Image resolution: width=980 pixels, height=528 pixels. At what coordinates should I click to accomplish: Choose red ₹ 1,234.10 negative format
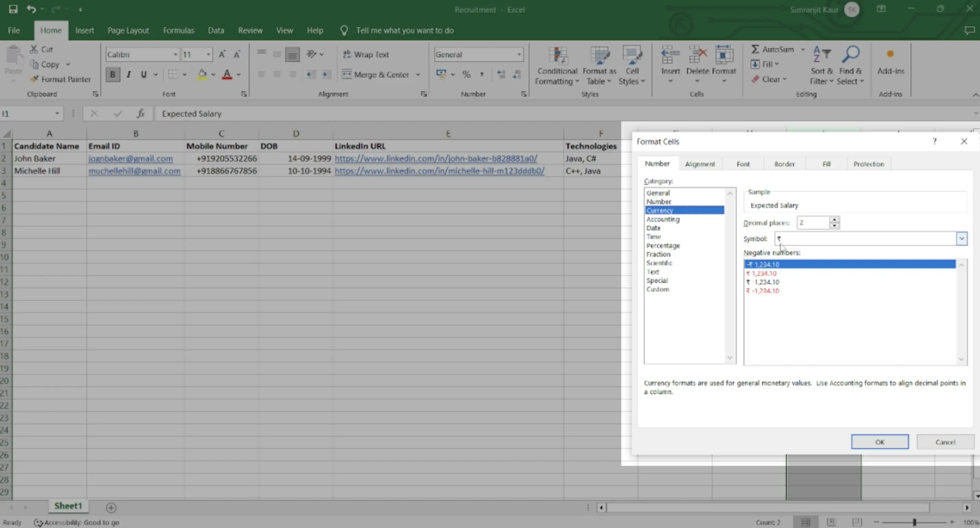click(761, 273)
